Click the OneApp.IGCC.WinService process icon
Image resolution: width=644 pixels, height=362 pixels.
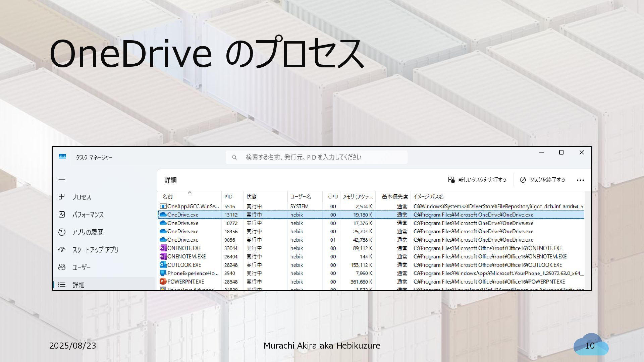163,206
